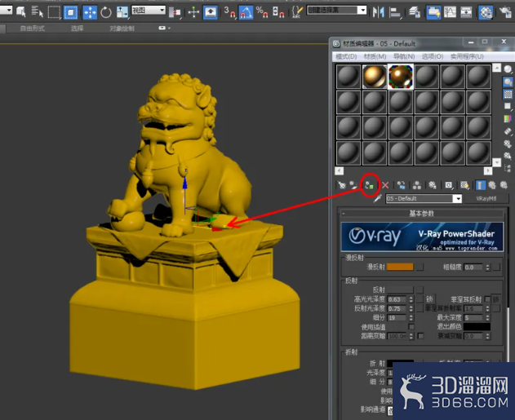Screen dimensions: 515x420
Task: Pick material from object with eyedropper
Action: [378, 198]
